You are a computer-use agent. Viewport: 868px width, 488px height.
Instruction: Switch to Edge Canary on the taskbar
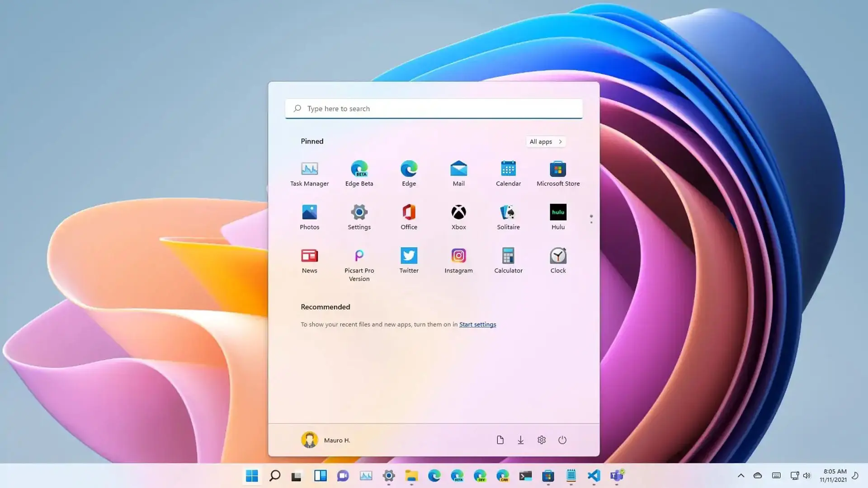503,475
